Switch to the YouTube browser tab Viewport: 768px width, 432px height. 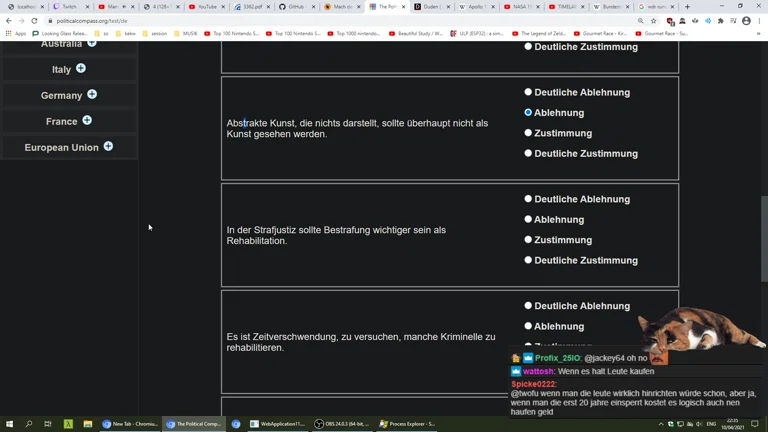[205, 7]
